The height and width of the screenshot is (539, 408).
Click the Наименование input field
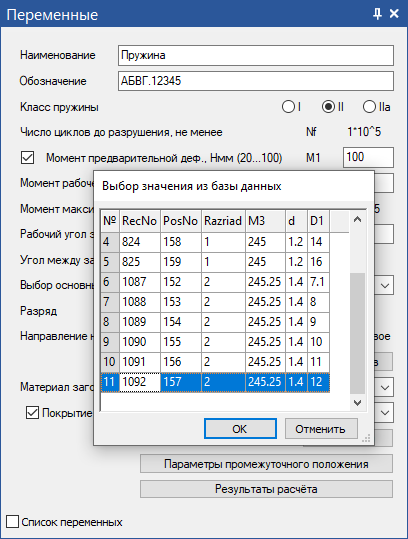256,55
